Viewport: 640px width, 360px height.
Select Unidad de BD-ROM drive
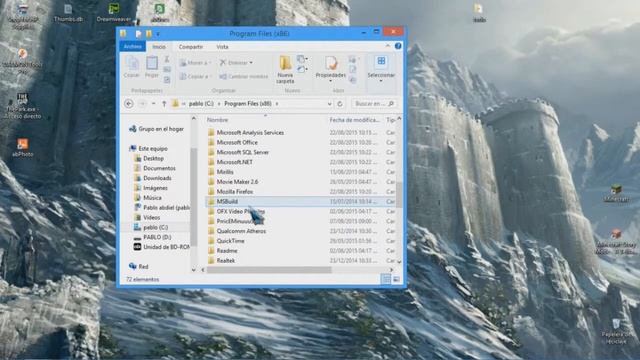pyautogui.click(x=162, y=247)
